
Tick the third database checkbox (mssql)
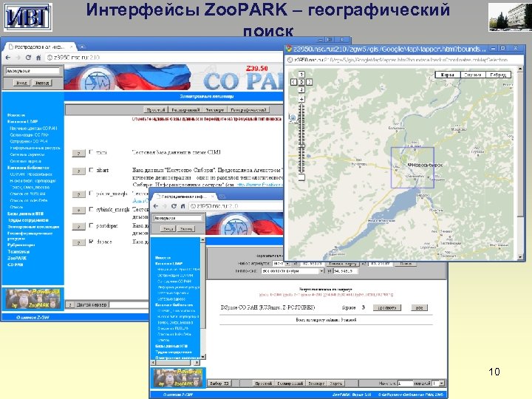[91, 193]
